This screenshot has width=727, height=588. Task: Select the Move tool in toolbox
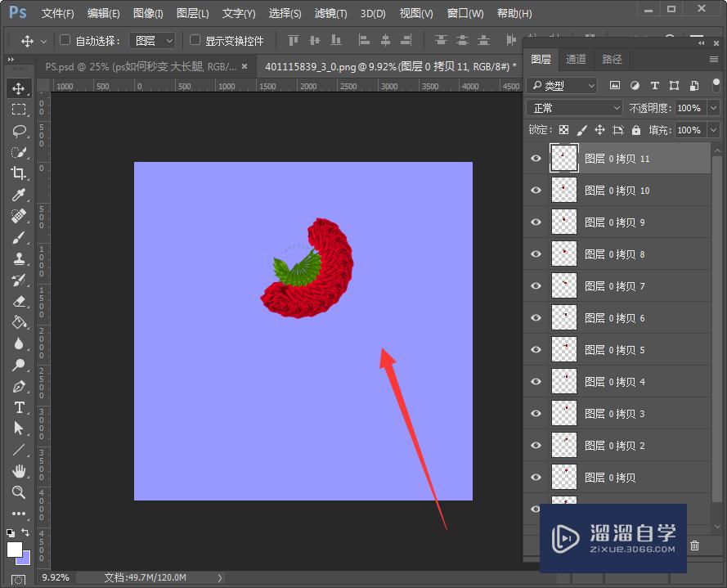point(19,88)
